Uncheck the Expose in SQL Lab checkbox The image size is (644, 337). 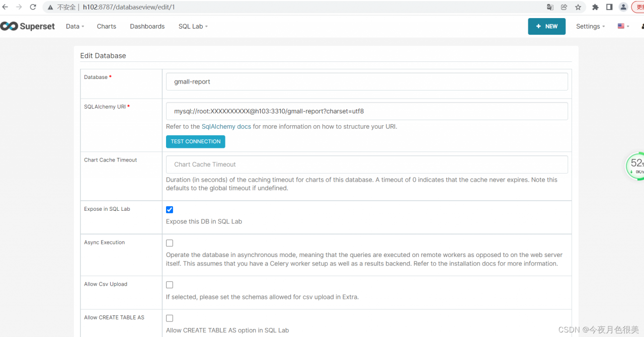(170, 210)
